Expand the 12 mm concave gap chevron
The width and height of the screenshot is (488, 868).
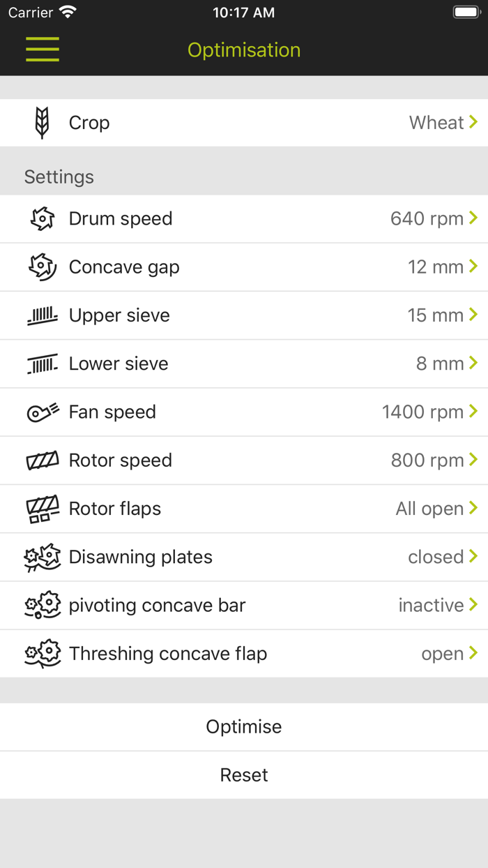click(x=473, y=267)
